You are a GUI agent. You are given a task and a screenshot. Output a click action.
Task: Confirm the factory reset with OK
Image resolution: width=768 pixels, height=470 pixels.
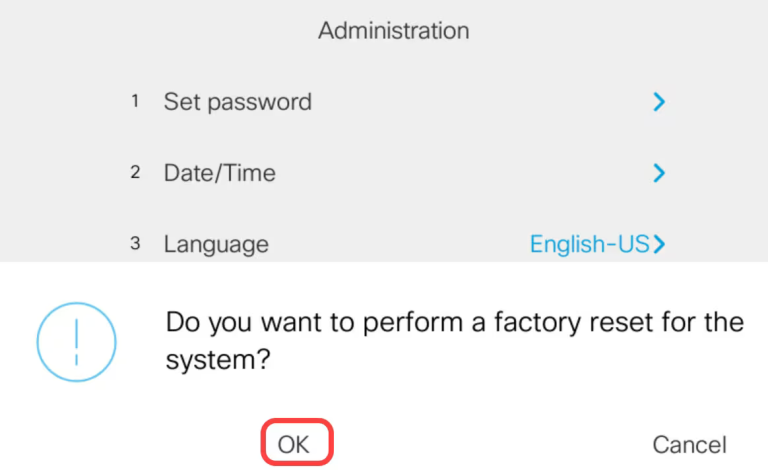point(295,444)
